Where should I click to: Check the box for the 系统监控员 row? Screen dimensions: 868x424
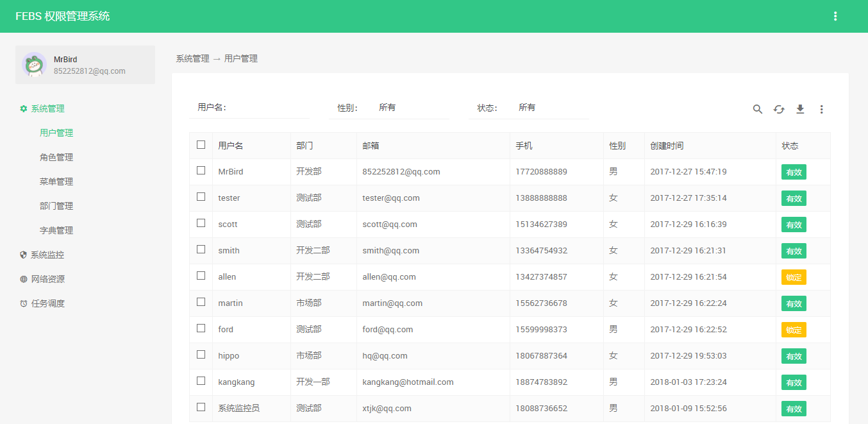[201, 407]
